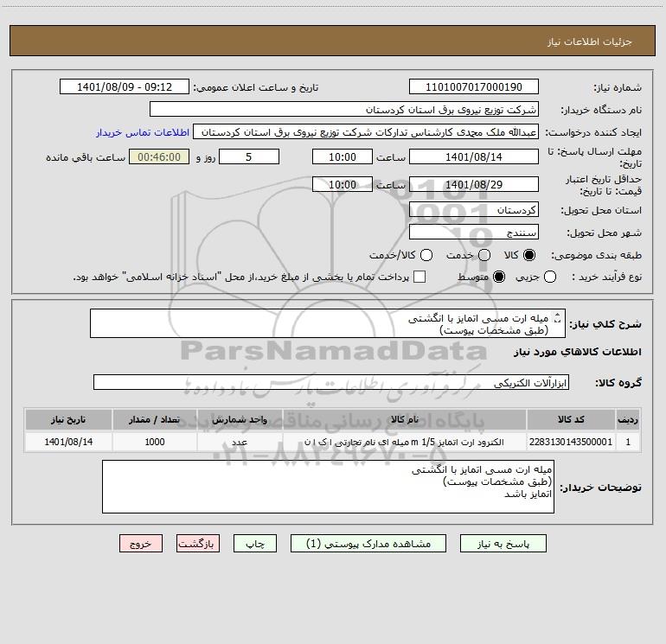Viewport: 666px width, 644px height.
Task: Click the تعداد / مقدار column header
Action: point(155,419)
